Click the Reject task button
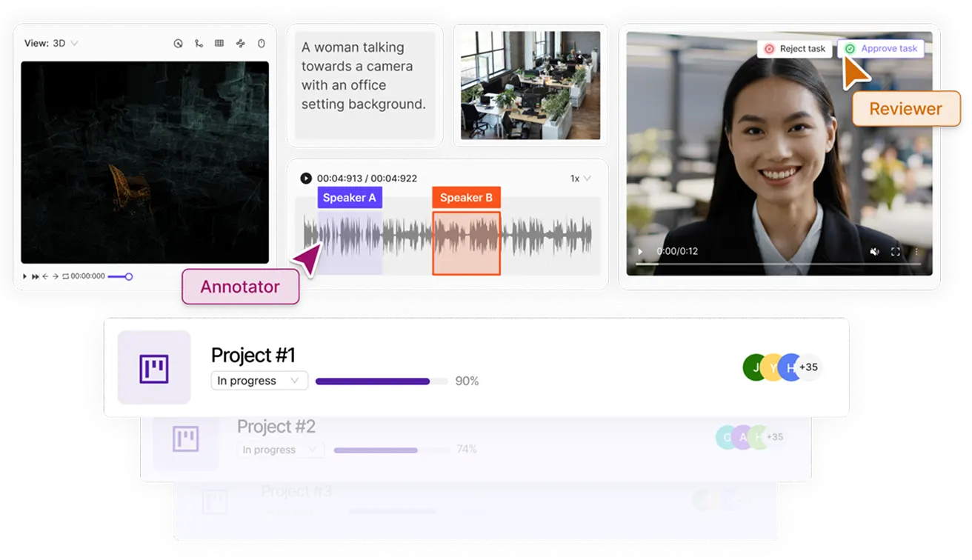 794,49
